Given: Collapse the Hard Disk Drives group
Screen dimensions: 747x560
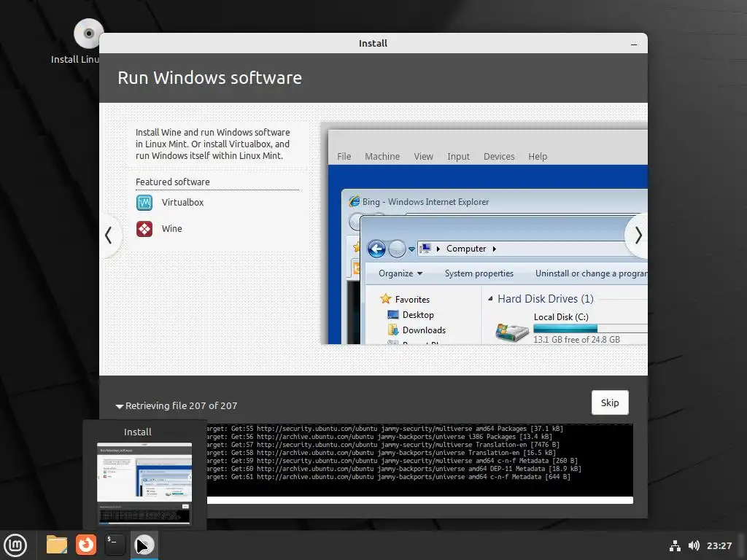Looking at the screenshot, I should click(490, 299).
